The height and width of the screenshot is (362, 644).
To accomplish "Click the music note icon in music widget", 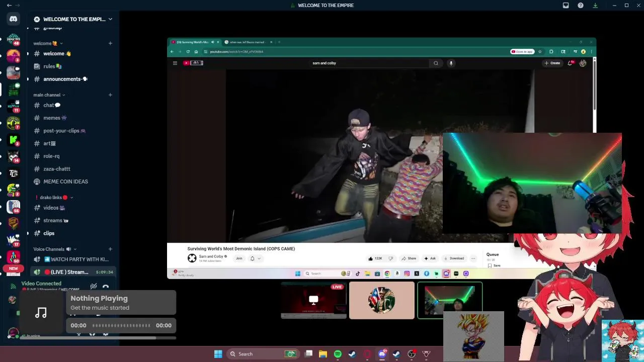I will [x=41, y=313].
